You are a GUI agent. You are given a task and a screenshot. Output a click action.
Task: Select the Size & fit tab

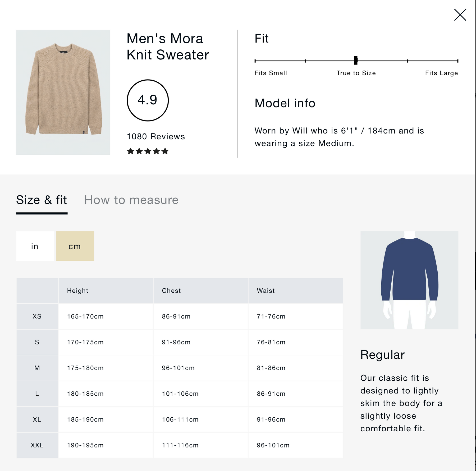coord(42,200)
